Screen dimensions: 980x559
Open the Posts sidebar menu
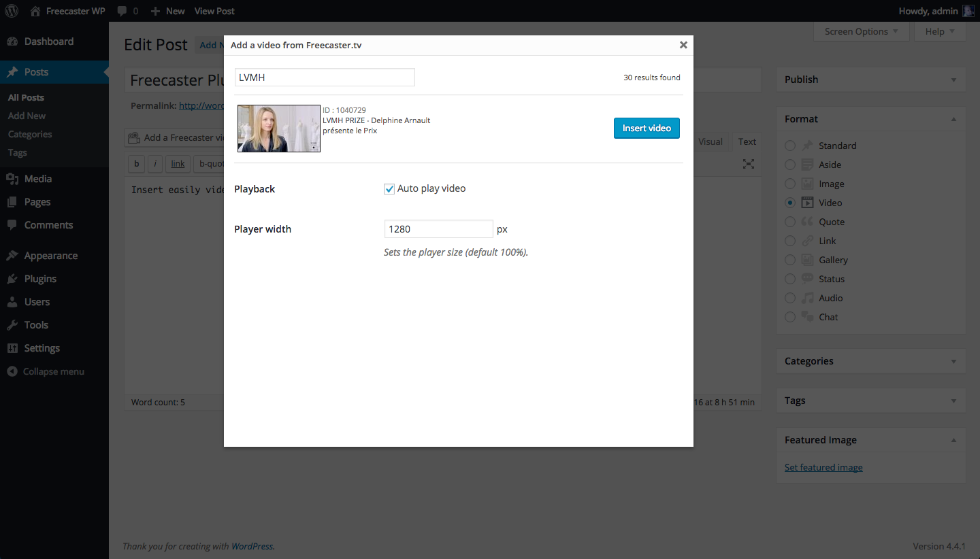[x=54, y=72]
